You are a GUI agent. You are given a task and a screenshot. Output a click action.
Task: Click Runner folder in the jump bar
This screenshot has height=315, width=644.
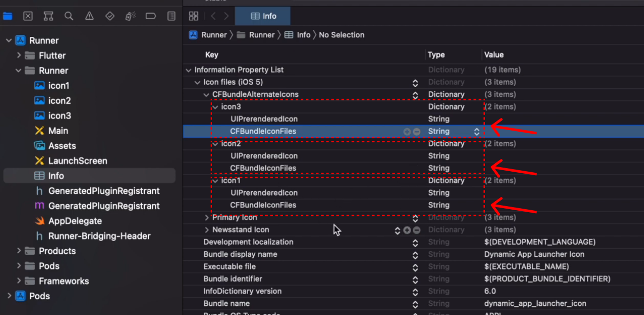(256, 35)
